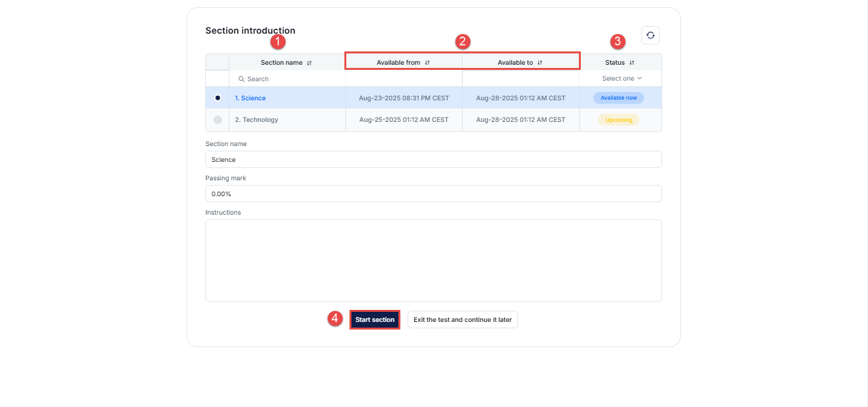Image resolution: width=868 pixels, height=407 pixels.
Task: Click the refresh icon button
Action: (x=650, y=36)
